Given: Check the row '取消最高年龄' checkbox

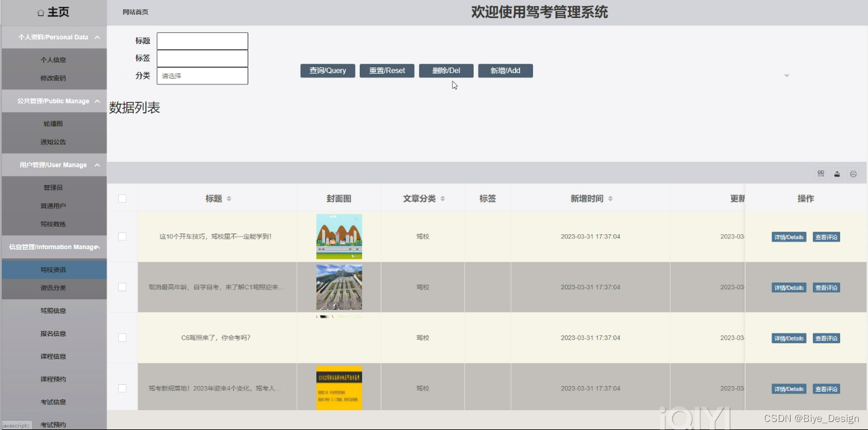Looking at the screenshot, I should (x=122, y=287).
